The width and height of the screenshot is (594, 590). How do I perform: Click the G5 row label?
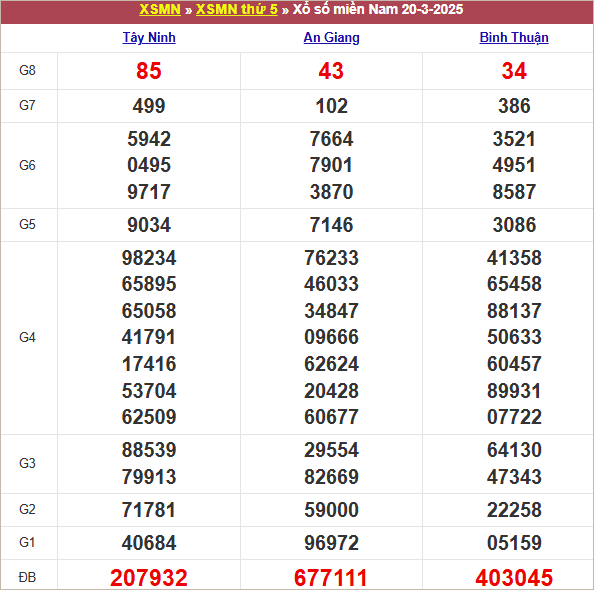[27, 224]
